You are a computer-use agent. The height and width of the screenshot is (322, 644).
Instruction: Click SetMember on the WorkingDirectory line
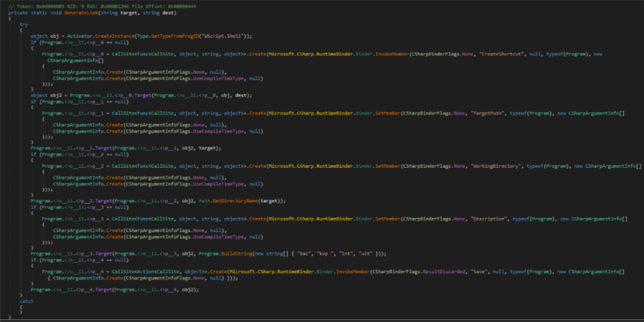[x=386, y=166]
